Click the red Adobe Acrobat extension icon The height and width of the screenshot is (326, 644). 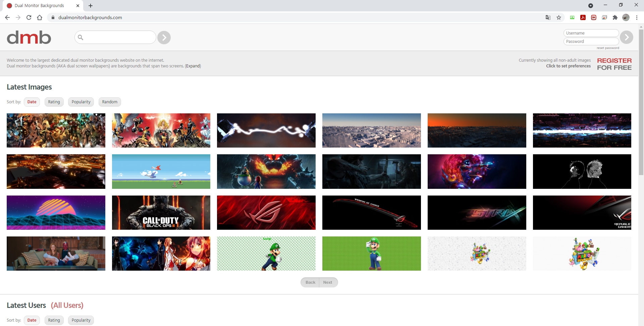(583, 17)
